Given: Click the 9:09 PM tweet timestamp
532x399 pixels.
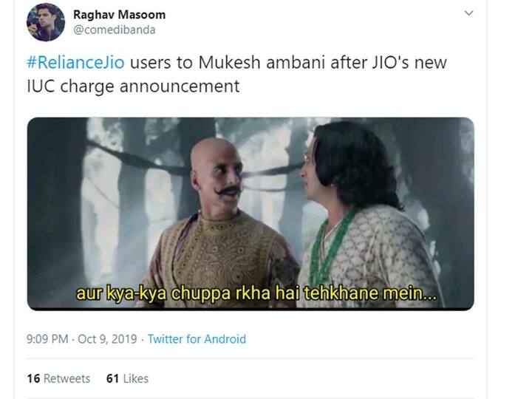Looking at the screenshot, I should (47, 339).
